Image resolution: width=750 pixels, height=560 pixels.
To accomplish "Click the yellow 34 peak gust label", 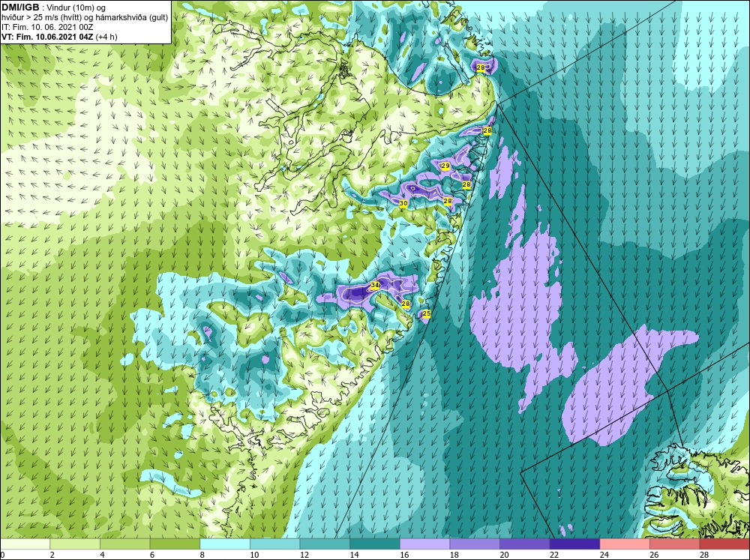I will (x=375, y=286).
